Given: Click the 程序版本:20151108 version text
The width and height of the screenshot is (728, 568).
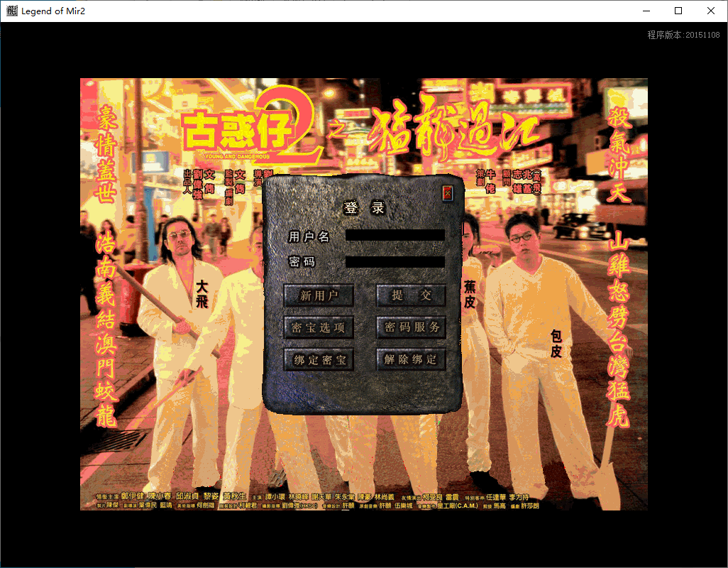Looking at the screenshot, I should (683, 35).
